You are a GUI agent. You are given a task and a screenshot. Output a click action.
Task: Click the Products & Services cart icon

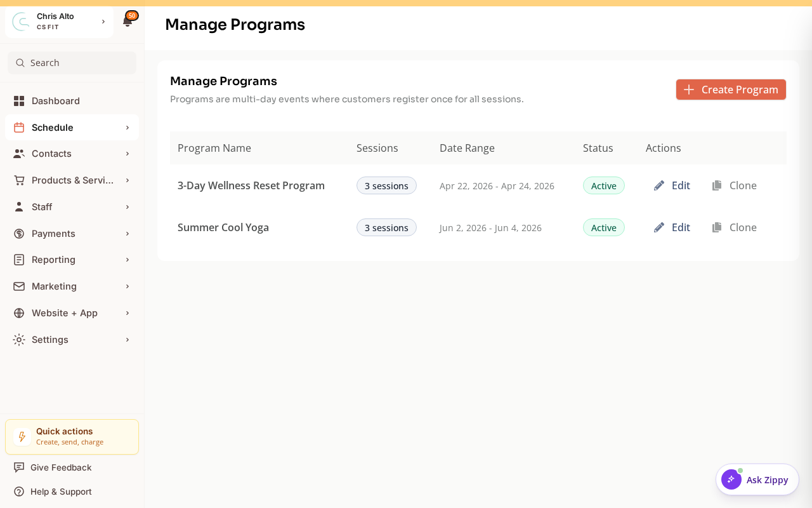click(19, 180)
